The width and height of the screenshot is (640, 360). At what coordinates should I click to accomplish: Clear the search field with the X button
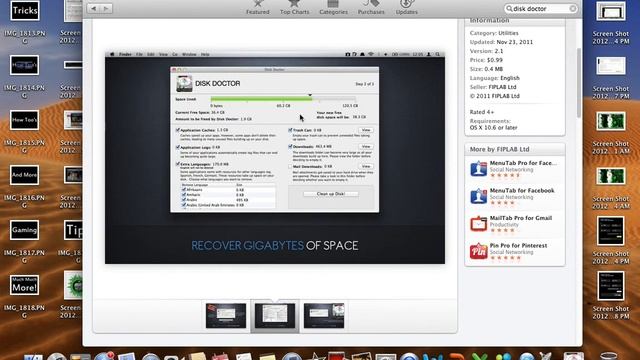point(573,9)
